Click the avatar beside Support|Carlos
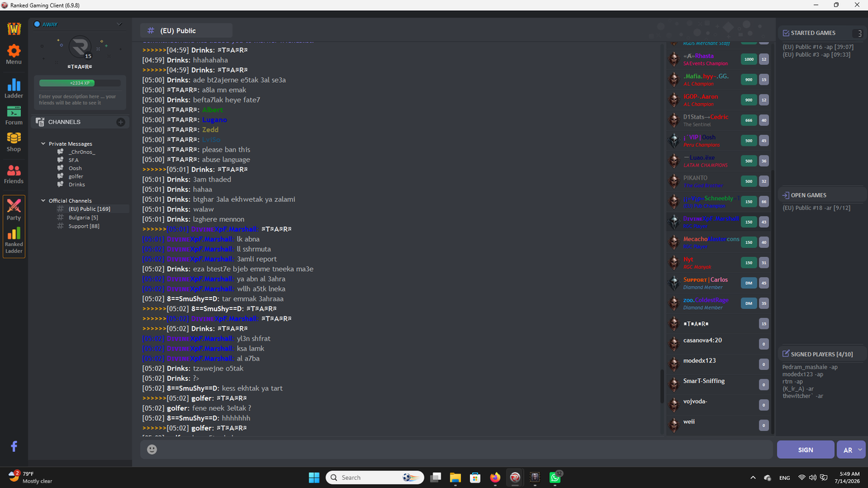The height and width of the screenshot is (488, 868). [673, 283]
